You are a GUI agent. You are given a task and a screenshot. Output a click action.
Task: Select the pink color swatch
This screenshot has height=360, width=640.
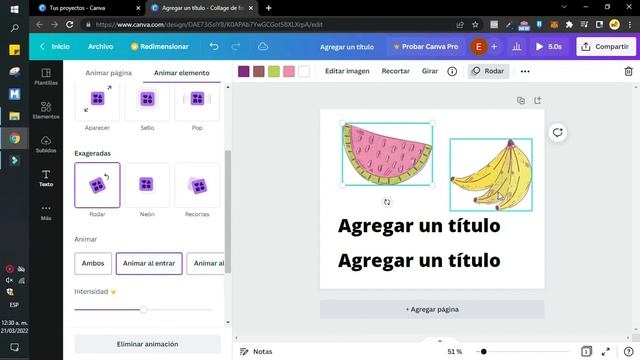pyautogui.click(x=289, y=71)
